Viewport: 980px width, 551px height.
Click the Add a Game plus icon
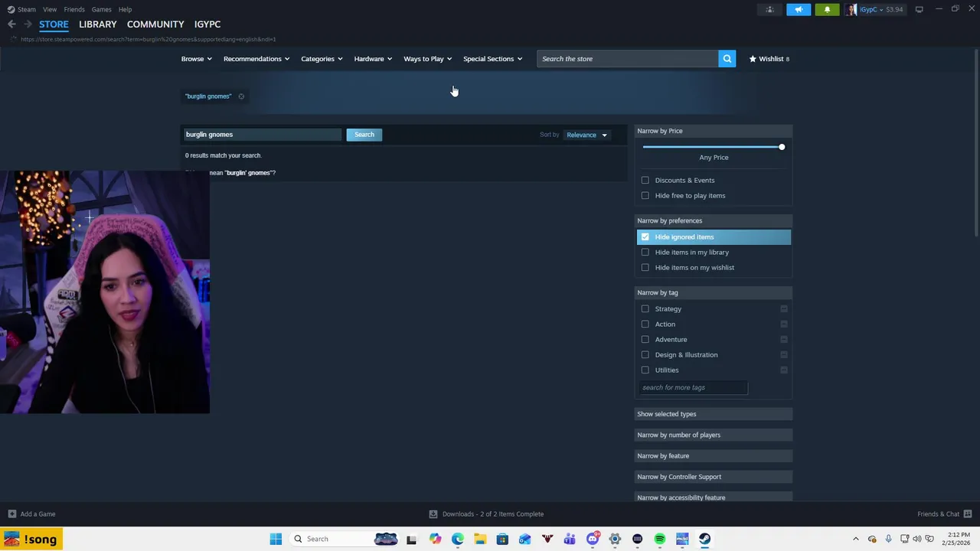click(x=11, y=514)
